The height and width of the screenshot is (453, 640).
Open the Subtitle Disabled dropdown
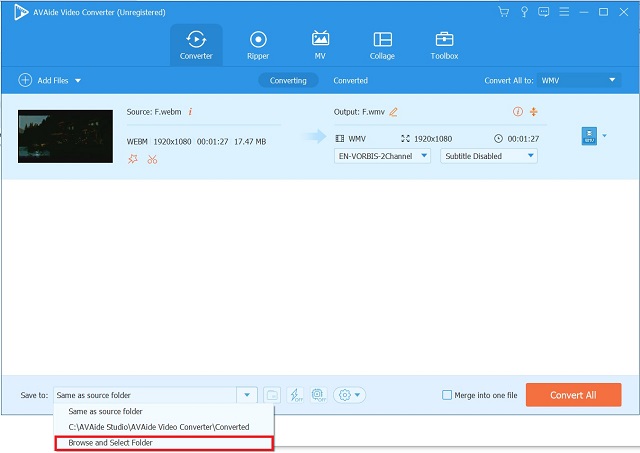click(489, 156)
